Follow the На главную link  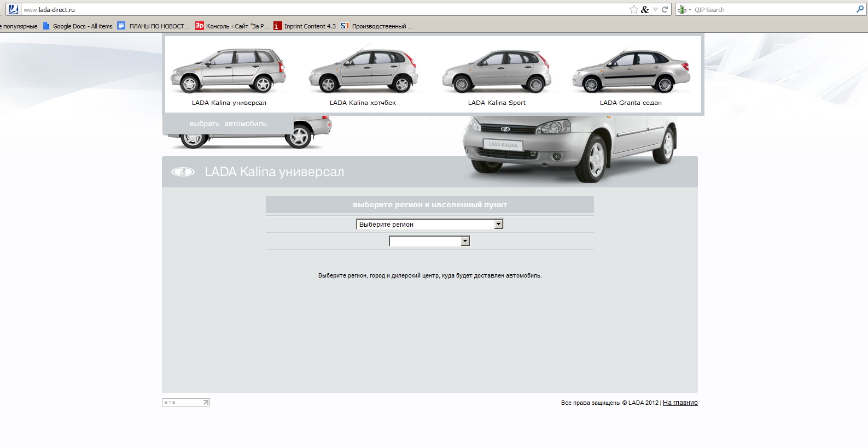680,403
